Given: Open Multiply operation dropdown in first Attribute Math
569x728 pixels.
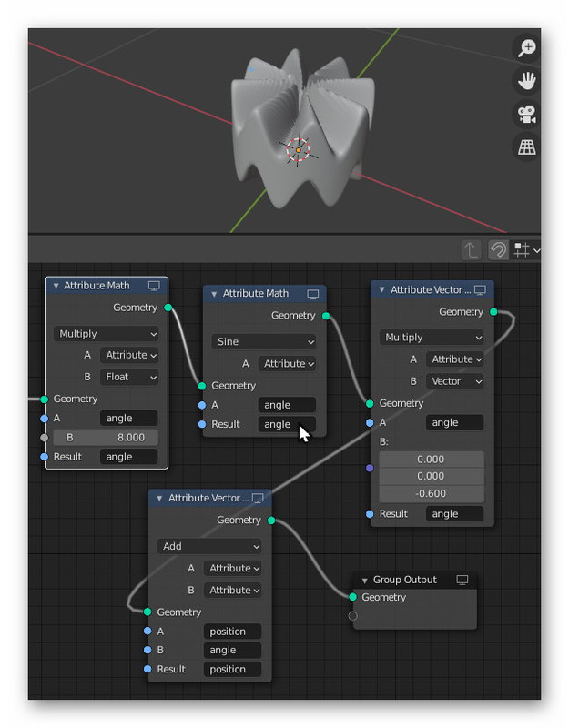Looking at the screenshot, I should [x=106, y=334].
